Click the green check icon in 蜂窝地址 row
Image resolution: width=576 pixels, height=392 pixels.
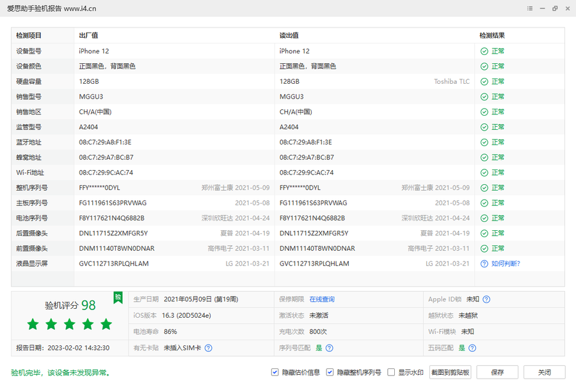(x=484, y=157)
